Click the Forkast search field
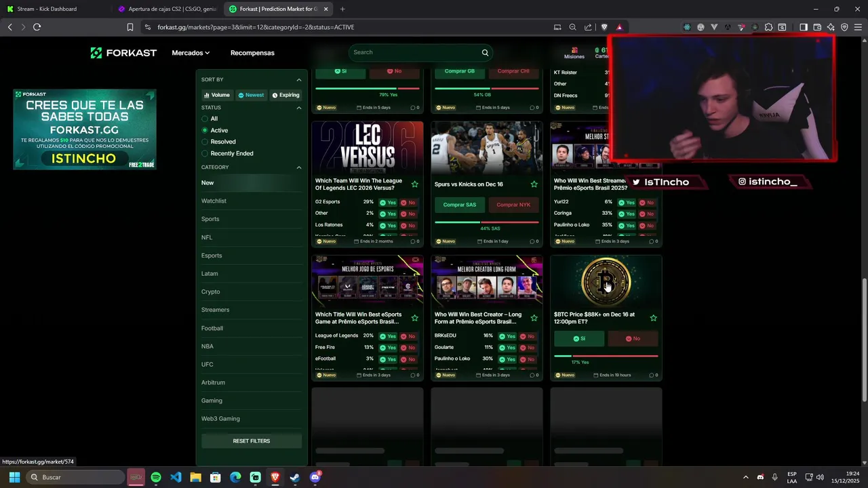The height and width of the screenshot is (488, 868). [x=420, y=52]
